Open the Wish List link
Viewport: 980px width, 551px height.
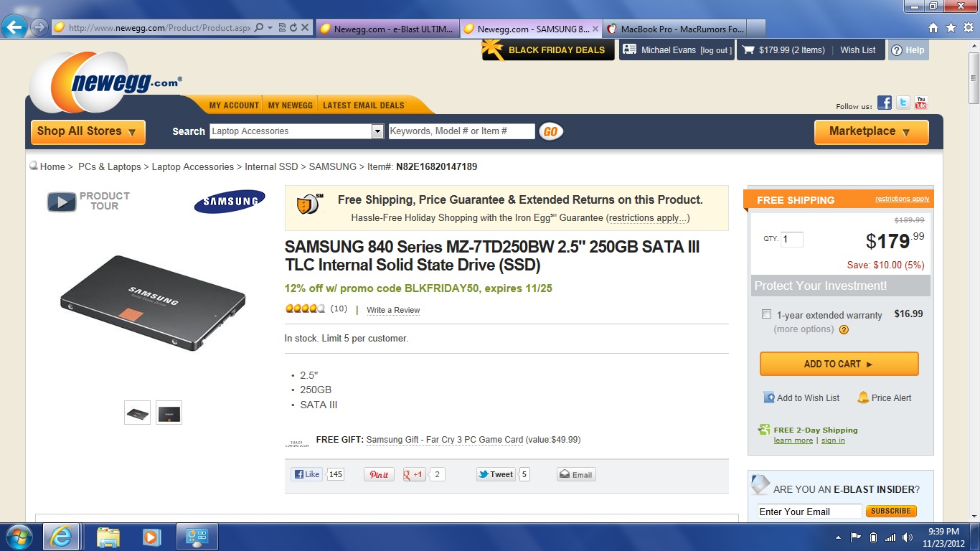coord(858,50)
